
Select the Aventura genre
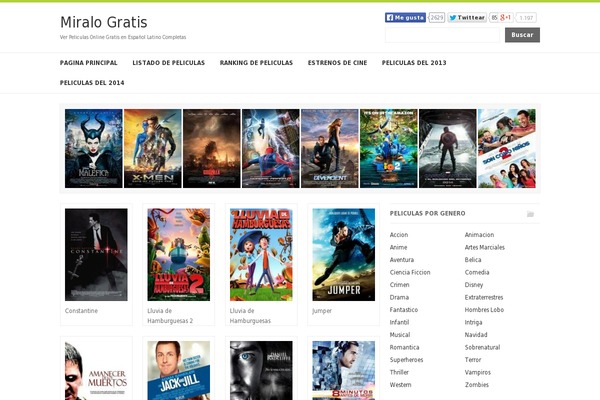pyautogui.click(x=402, y=260)
